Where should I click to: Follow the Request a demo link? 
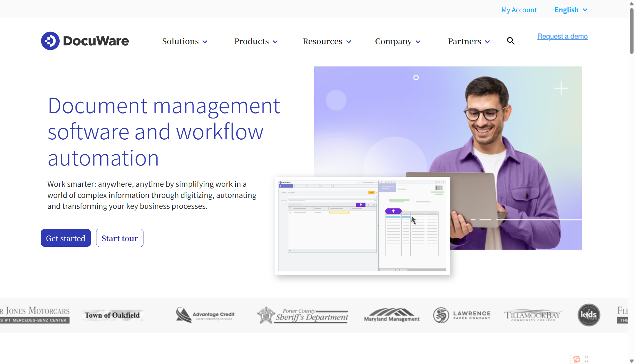pyautogui.click(x=562, y=36)
